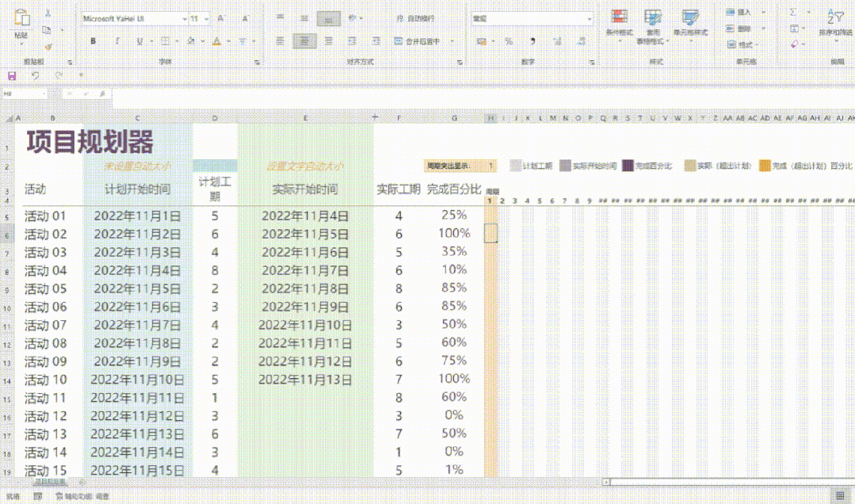Click the 插入 insert cells button
855x504 pixels.
point(739,12)
